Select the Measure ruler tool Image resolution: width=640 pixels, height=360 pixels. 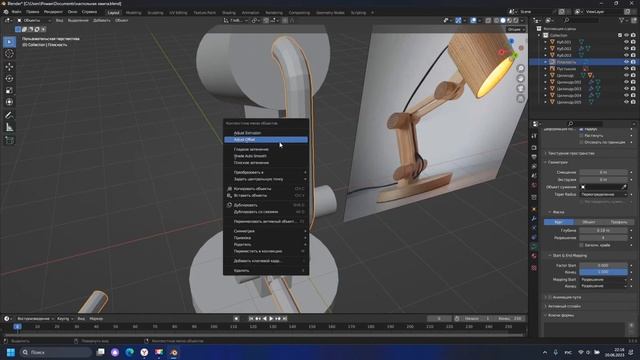tap(9, 127)
